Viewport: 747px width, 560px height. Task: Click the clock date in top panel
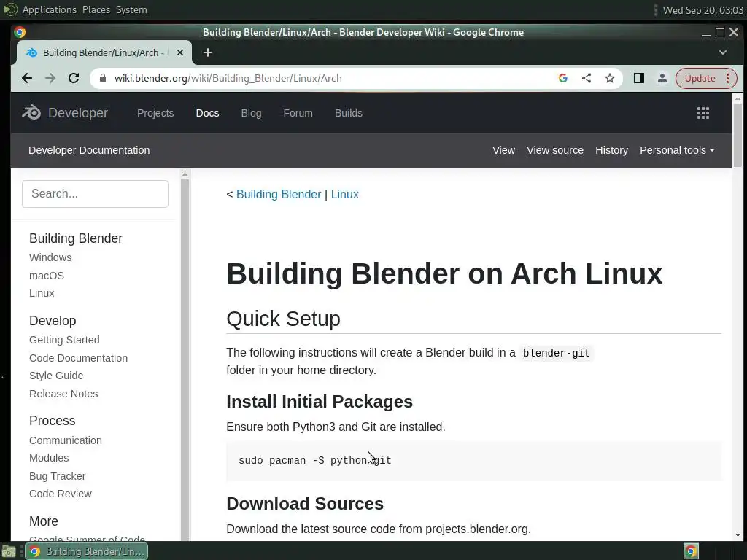703,10
